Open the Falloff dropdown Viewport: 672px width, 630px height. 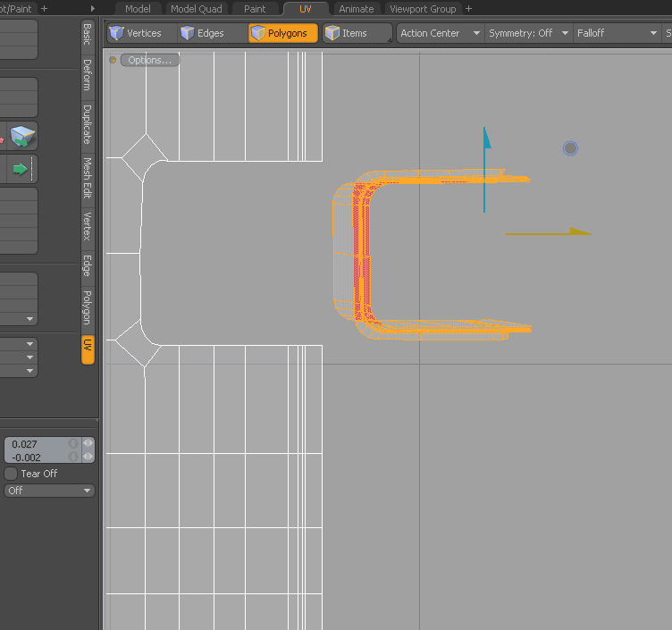[617, 33]
